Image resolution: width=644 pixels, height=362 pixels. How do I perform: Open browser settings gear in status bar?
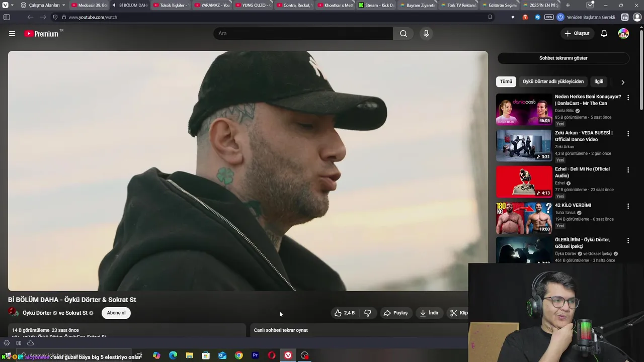[7, 343]
